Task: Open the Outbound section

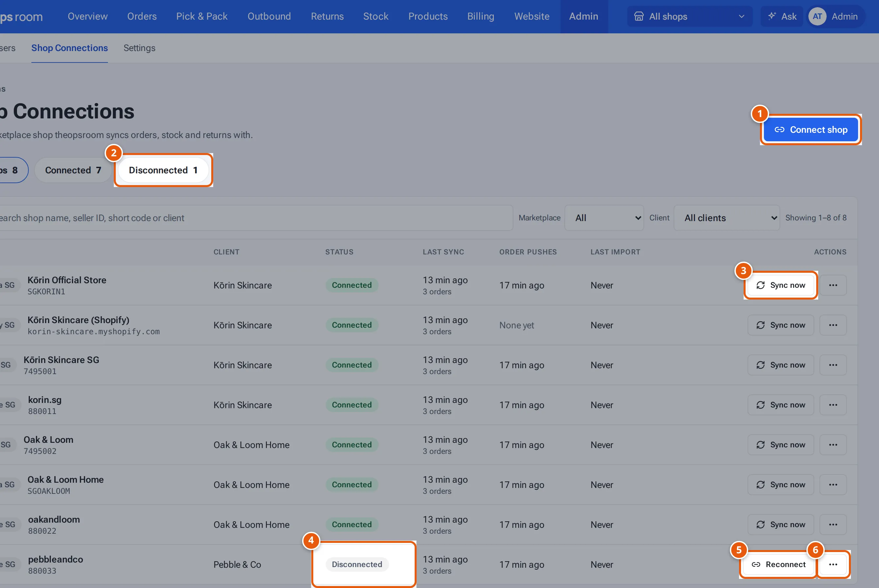Action: point(269,16)
